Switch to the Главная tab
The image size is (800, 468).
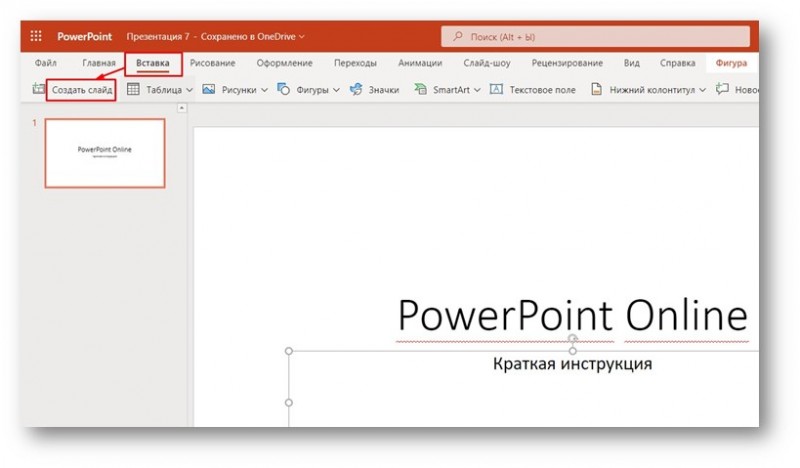pyautogui.click(x=98, y=63)
